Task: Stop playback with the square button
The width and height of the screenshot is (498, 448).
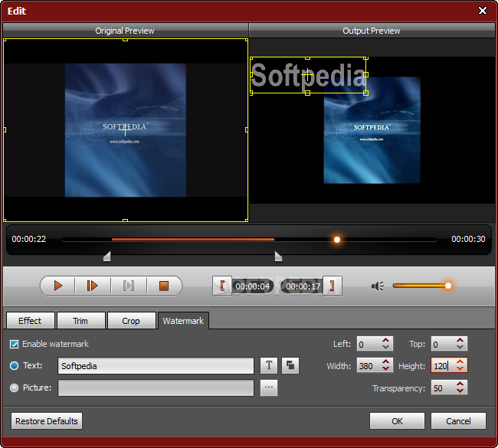Action: pyautogui.click(x=164, y=286)
